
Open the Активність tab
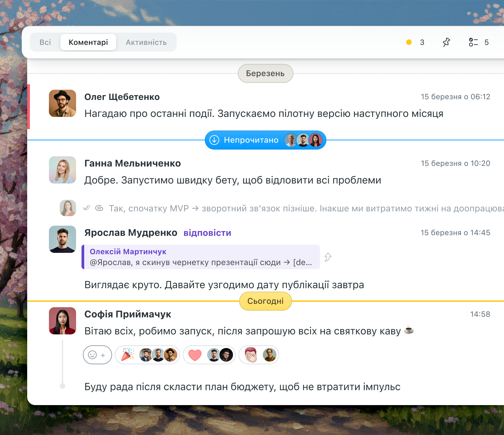(146, 42)
